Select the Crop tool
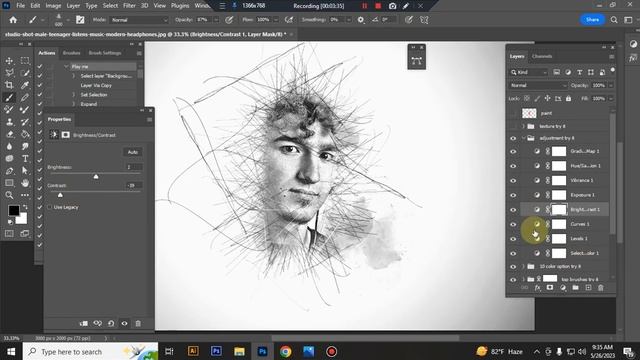This screenshot has width=640, height=360. coord(9,85)
